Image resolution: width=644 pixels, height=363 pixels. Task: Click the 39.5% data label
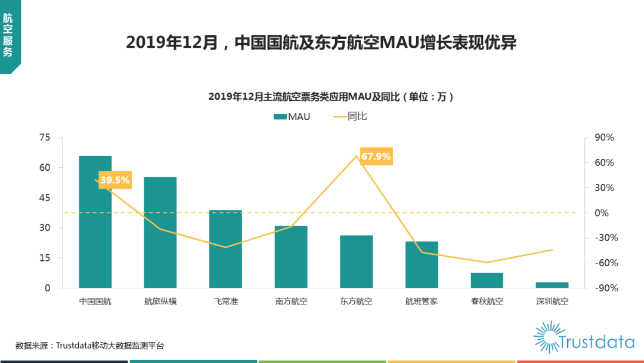pyautogui.click(x=114, y=180)
